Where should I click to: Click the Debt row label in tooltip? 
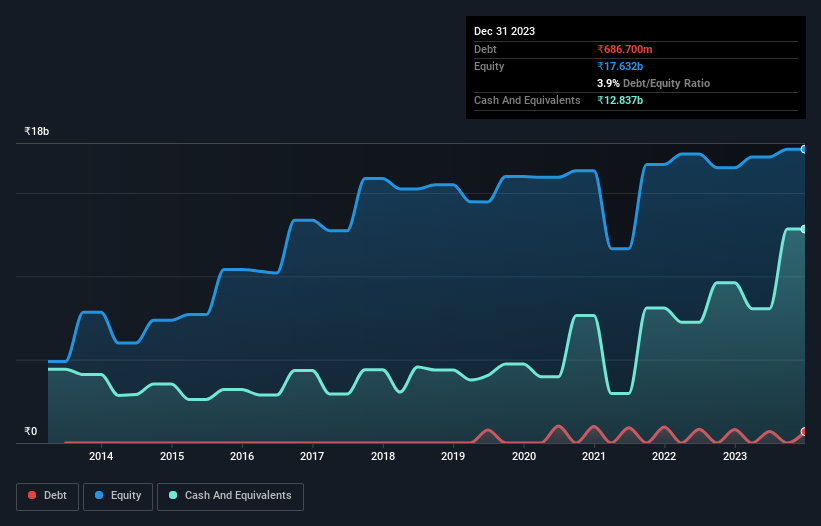click(485, 49)
